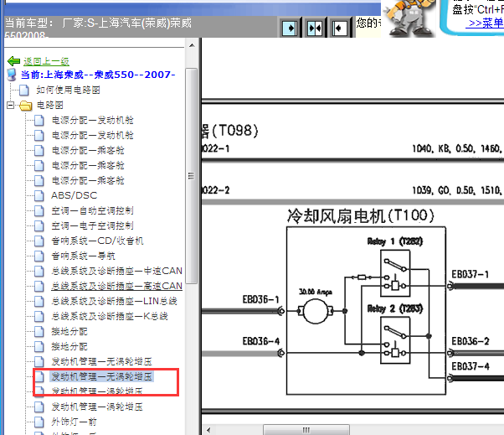Click diagram horizontal scrollbar thumb

pyautogui.click(x=306, y=430)
